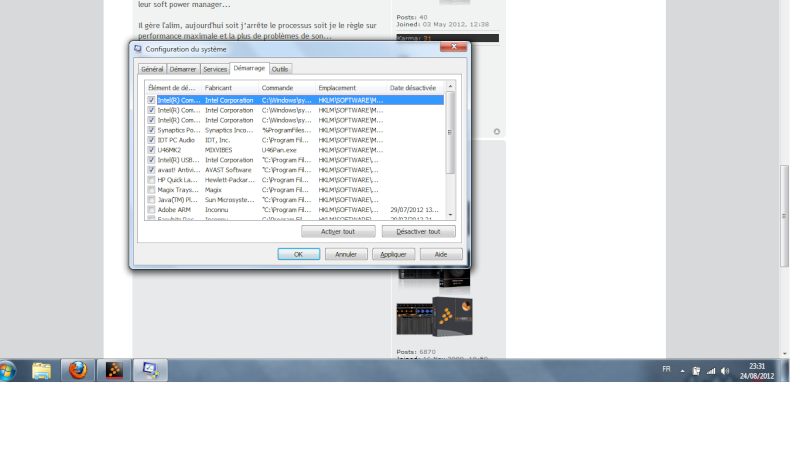Show hidden tray icons arrow
The height and width of the screenshot is (450, 800).
tap(682, 371)
